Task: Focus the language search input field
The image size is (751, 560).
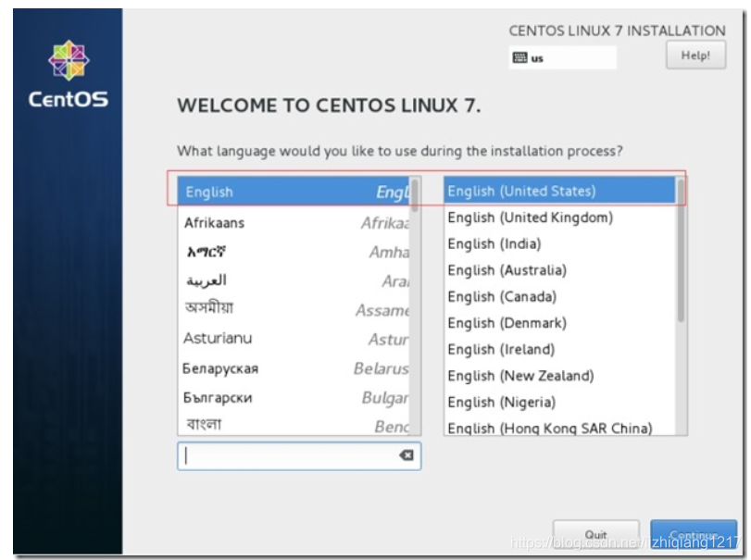Action: (299, 455)
